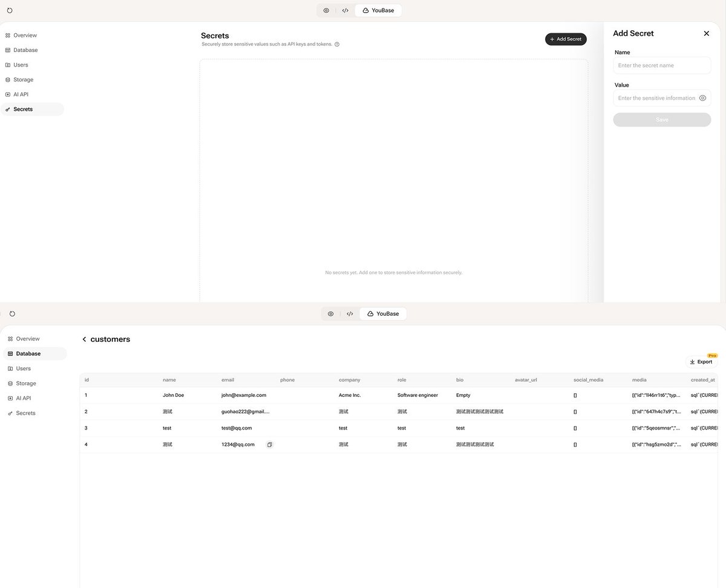Viewport: 726px width, 588px height.
Task: Click the bio column header
Action: coord(460,380)
